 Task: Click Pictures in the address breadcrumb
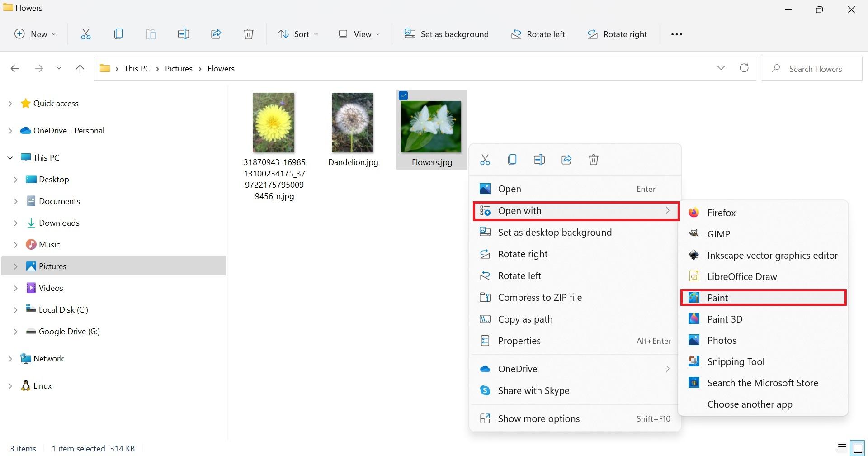point(179,69)
